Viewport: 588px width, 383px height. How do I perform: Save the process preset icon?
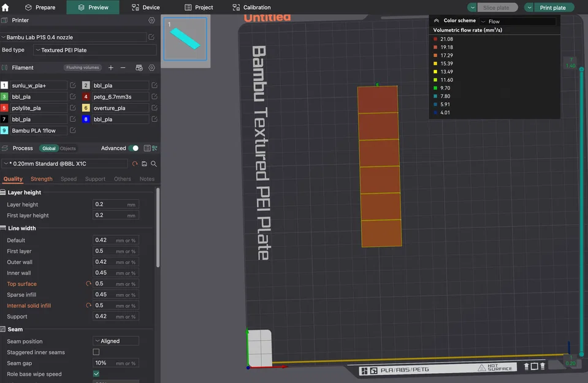pyautogui.click(x=144, y=164)
